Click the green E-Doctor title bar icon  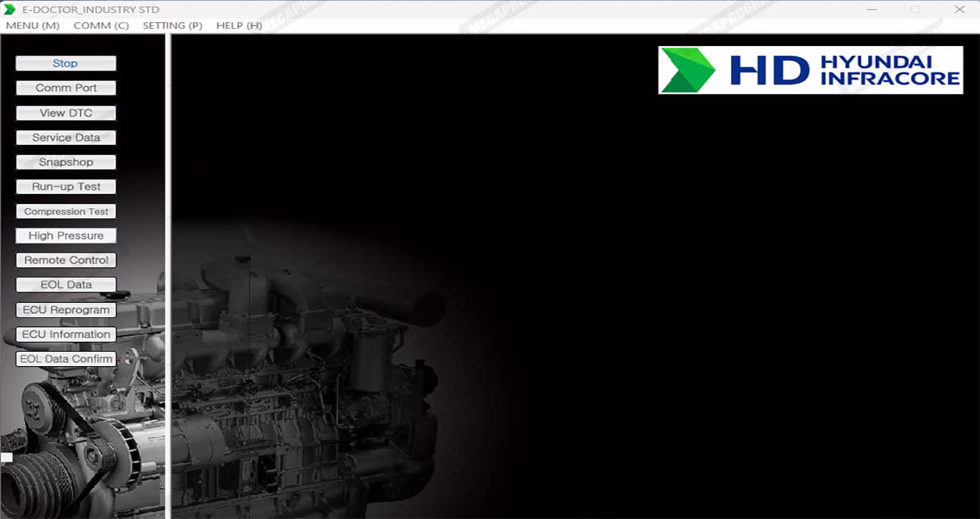(9, 9)
